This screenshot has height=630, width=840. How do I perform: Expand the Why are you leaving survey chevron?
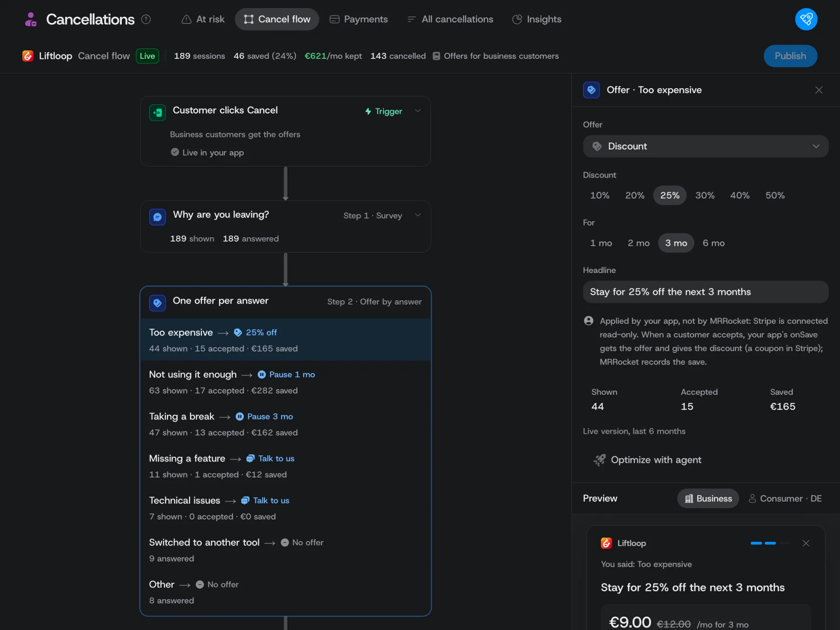pos(418,215)
